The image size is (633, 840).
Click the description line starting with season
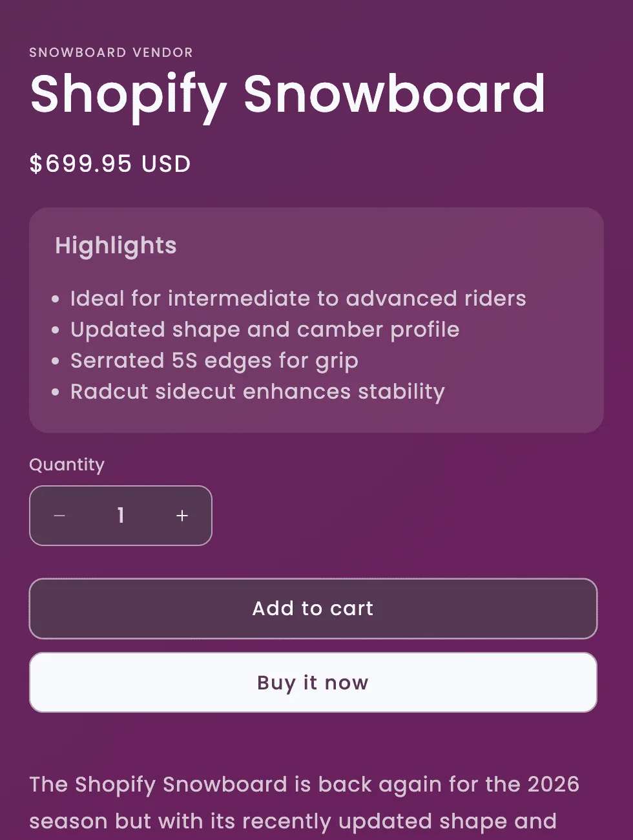click(x=293, y=821)
